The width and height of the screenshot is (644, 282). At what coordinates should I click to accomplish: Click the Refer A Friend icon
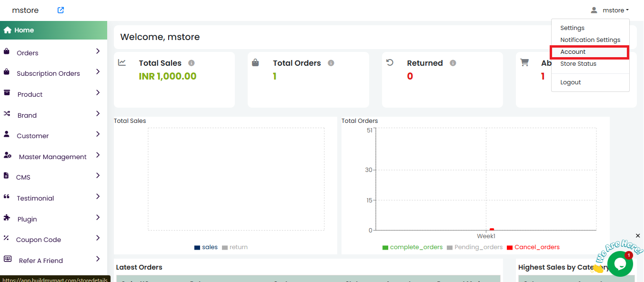tap(7, 259)
